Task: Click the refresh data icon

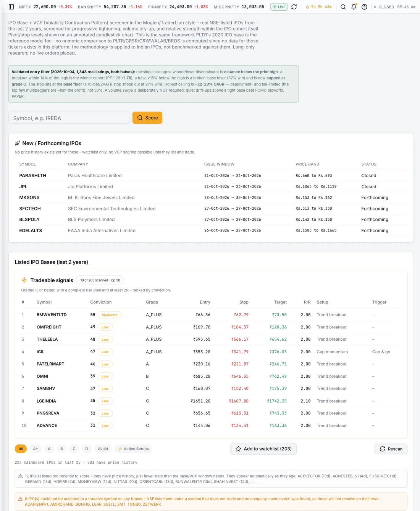Action: (x=294, y=7)
